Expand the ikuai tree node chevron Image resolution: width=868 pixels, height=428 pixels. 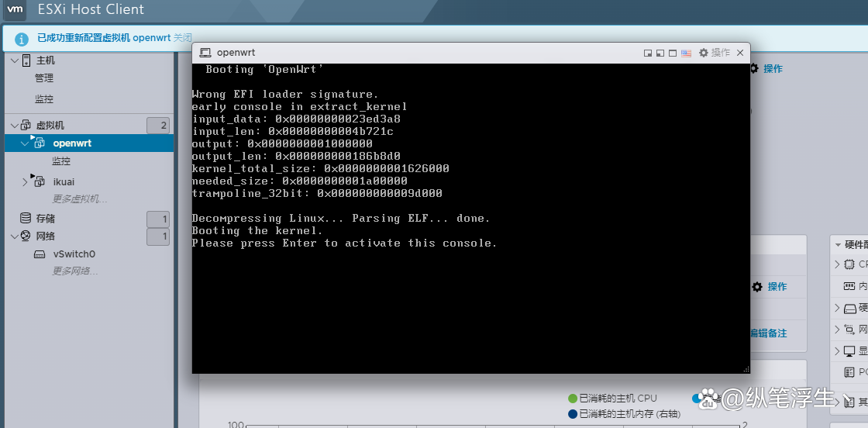tap(24, 181)
